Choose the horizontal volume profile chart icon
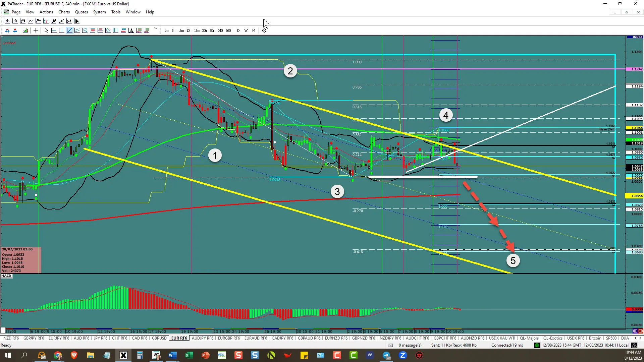Image resolution: width=644 pixels, height=362 pixels. pyautogui.click(x=76, y=21)
